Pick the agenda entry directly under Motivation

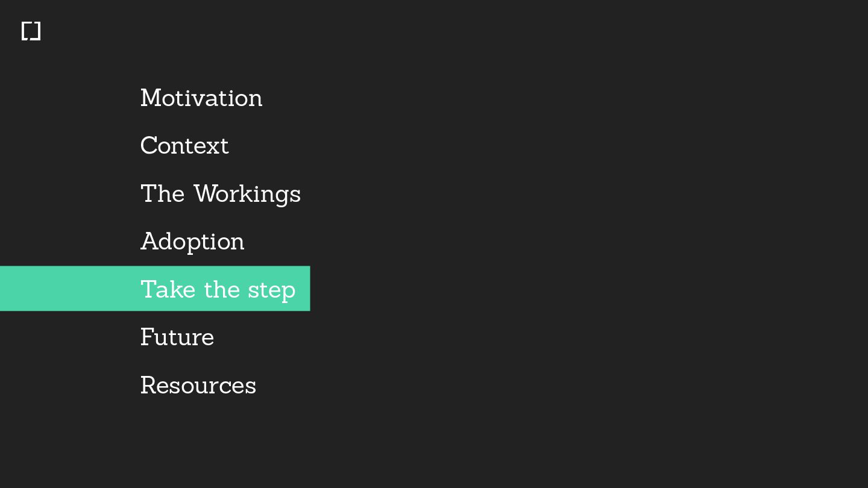(x=184, y=146)
